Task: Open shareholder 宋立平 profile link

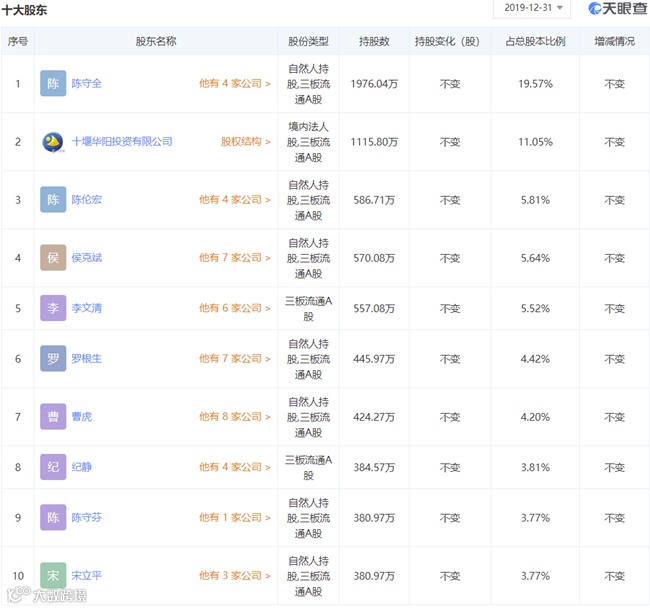Action: point(87,575)
